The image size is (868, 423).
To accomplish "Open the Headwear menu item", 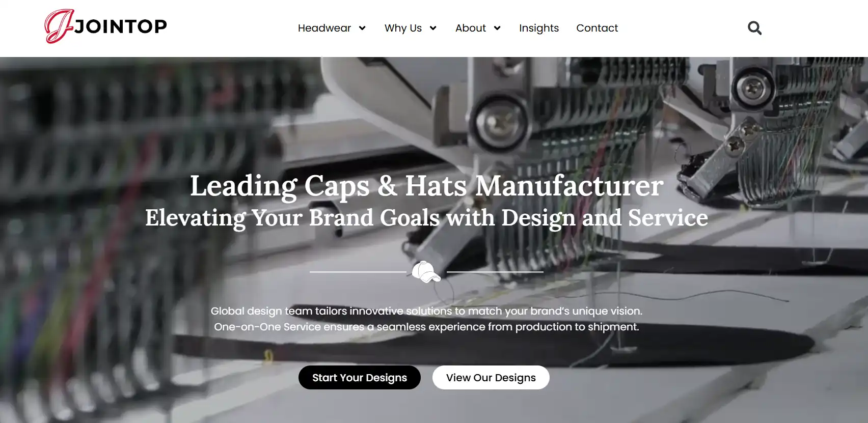I will pos(324,28).
